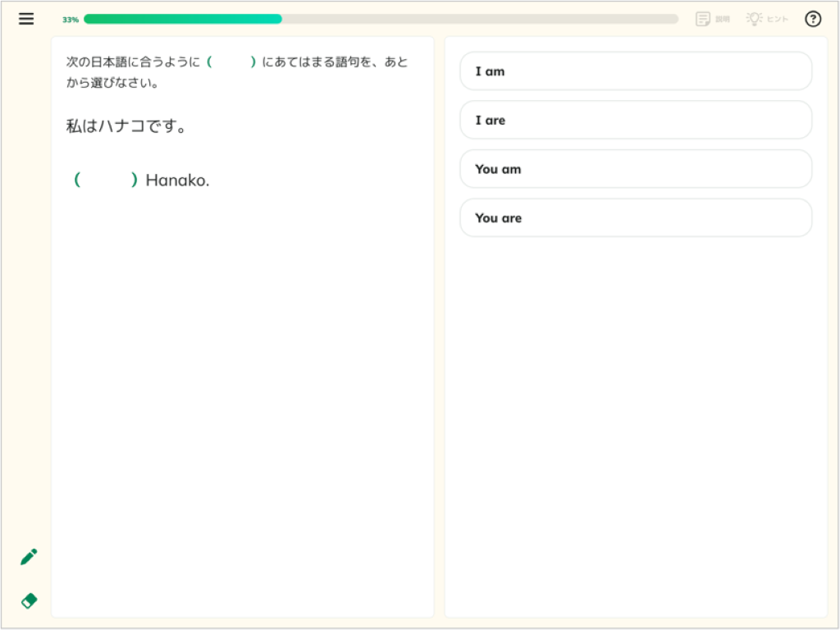Select the eraser tool

[29, 600]
